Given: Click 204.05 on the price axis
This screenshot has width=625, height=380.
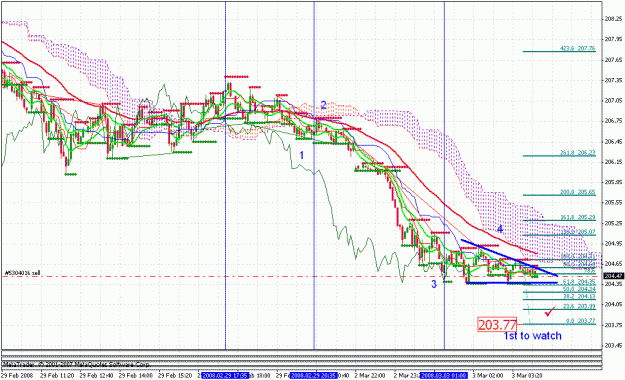Looking at the screenshot, I should 613,305.
